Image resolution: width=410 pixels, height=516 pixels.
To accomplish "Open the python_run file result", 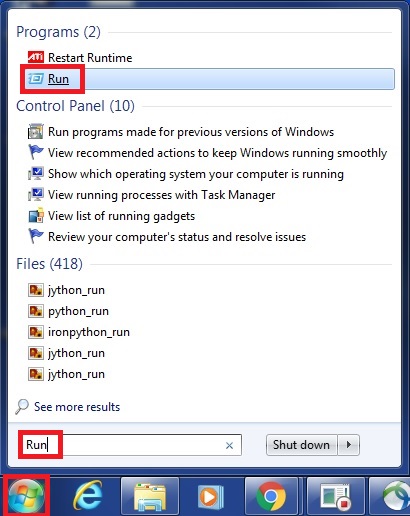I will [78, 311].
